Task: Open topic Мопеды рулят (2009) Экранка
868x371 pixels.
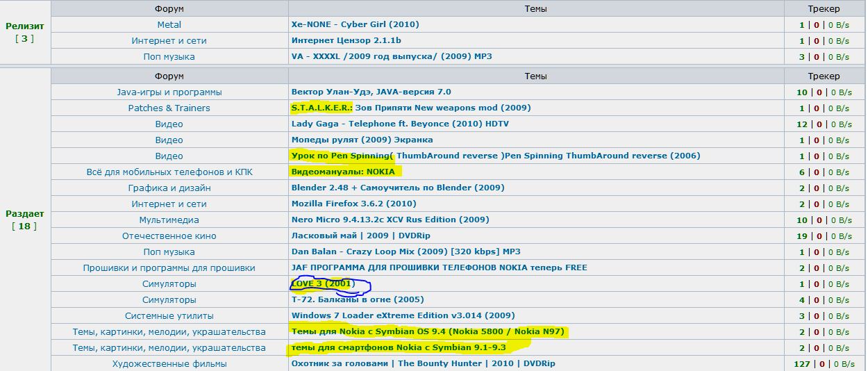Action: click(362, 140)
